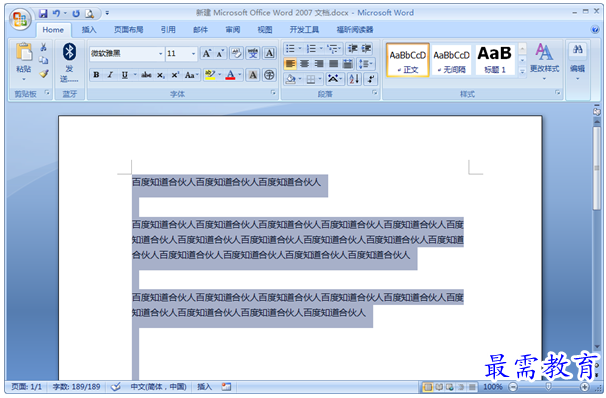The width and height of the screenshot is (606, 398).
Task: Open print preview from Quick Access Toolbar
Action: (x=89, y=14)
